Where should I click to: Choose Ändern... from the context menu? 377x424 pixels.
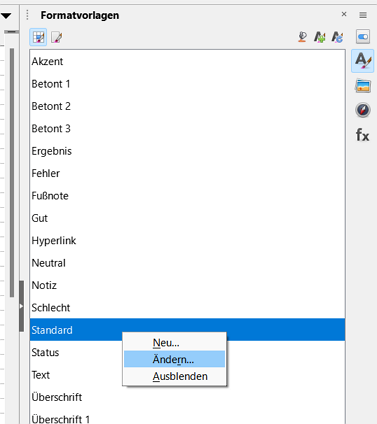[x=174, y=359]
